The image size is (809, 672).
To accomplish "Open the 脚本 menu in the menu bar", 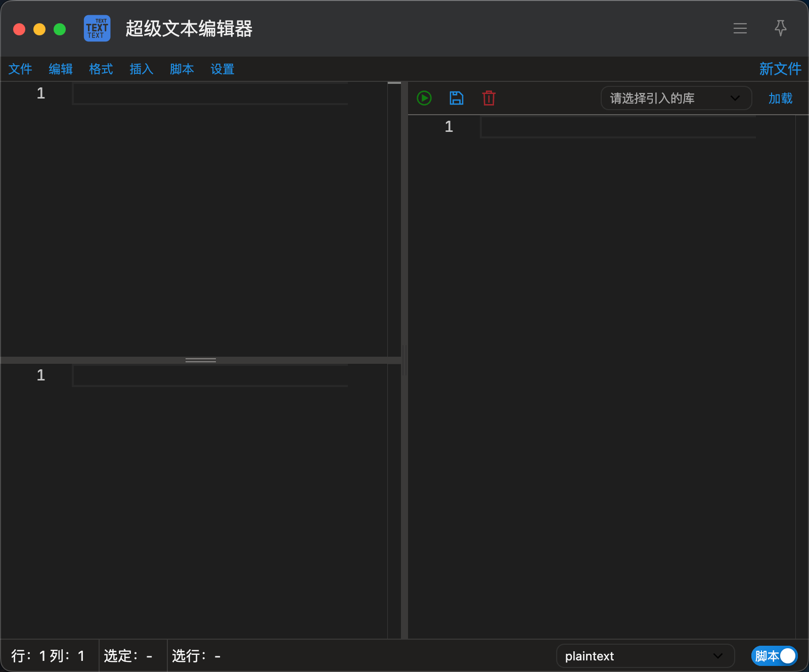I will point(182,69).
